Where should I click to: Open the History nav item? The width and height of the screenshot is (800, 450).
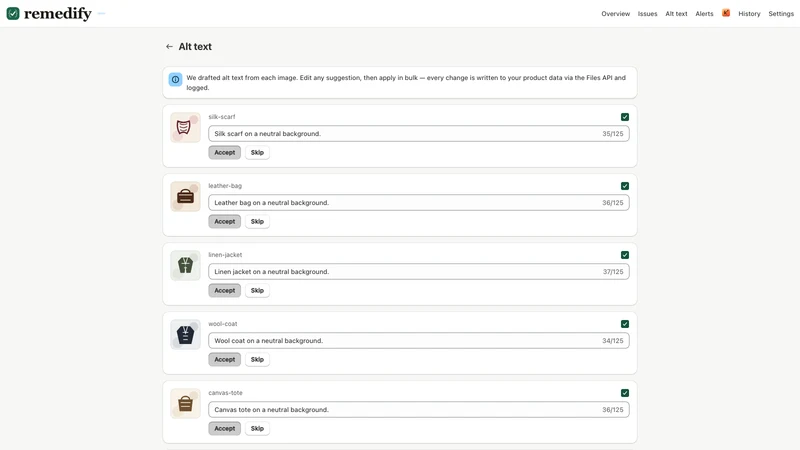(749, 14)
